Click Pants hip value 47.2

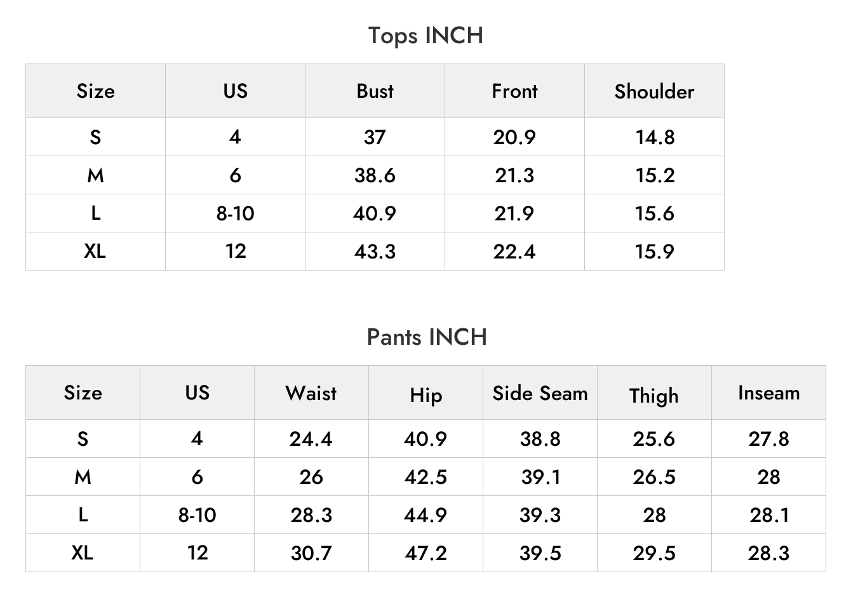pos(425,553)
